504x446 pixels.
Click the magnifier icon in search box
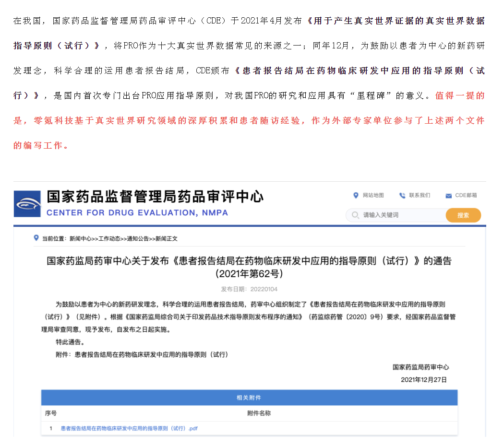coord(355,215)
